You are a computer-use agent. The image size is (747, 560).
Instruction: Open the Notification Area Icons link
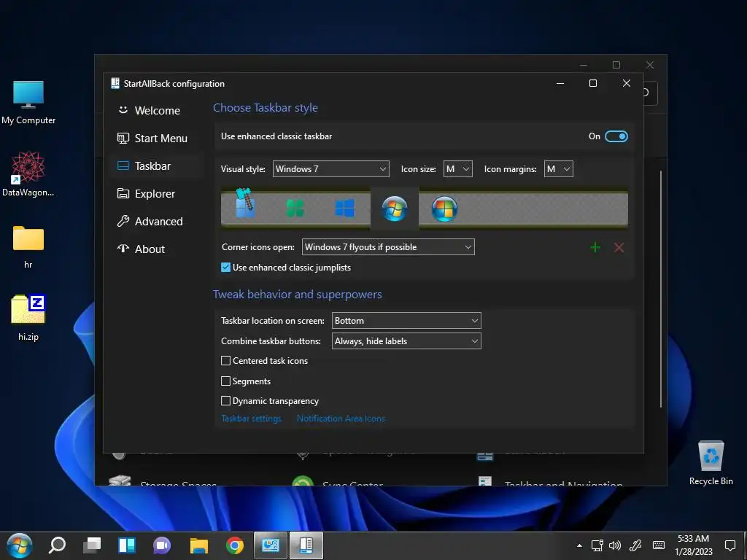point(341,419)
